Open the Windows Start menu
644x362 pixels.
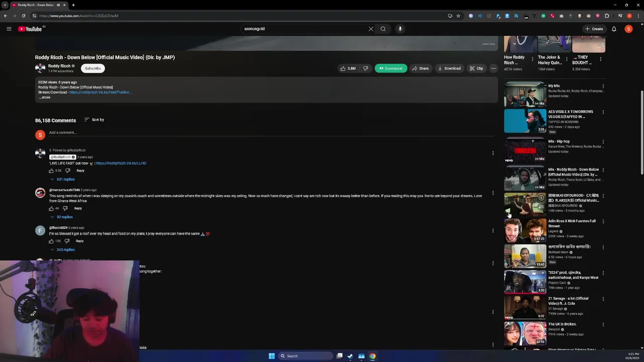tap(272, 356)
